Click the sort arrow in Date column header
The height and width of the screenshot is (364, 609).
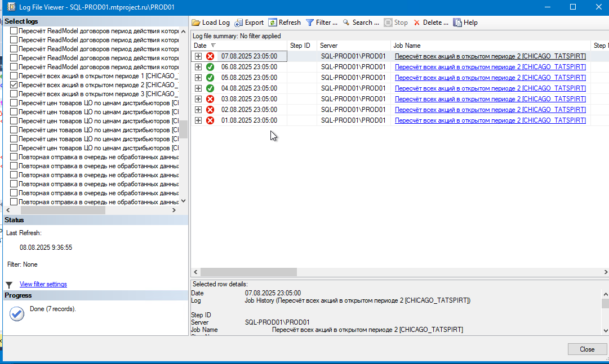(x=213, y=46)
